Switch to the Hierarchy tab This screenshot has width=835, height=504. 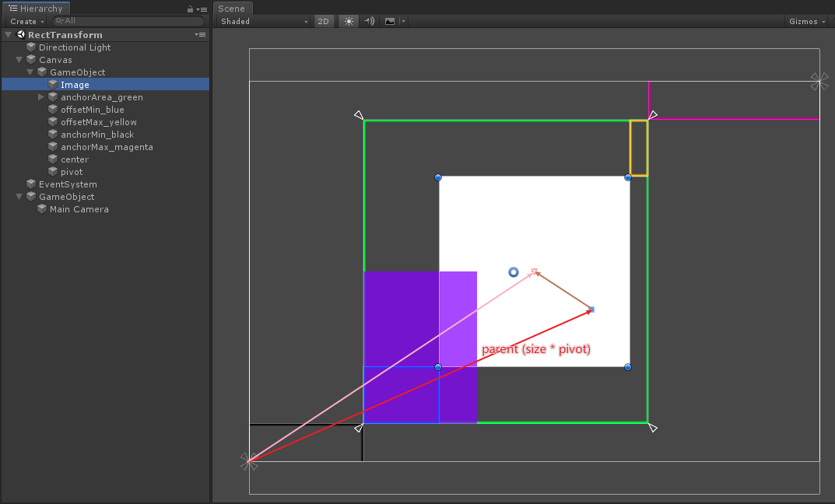click(36, 9)
